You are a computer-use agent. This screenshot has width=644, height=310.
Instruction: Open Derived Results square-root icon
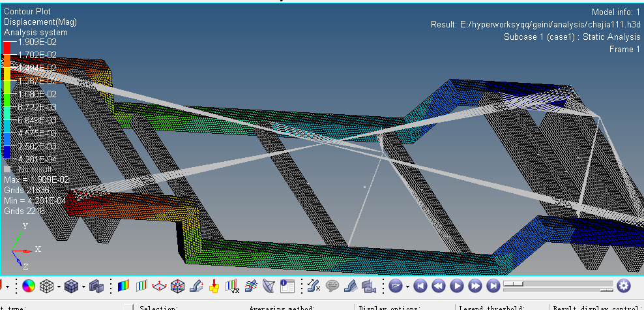[x=233, y=286]
